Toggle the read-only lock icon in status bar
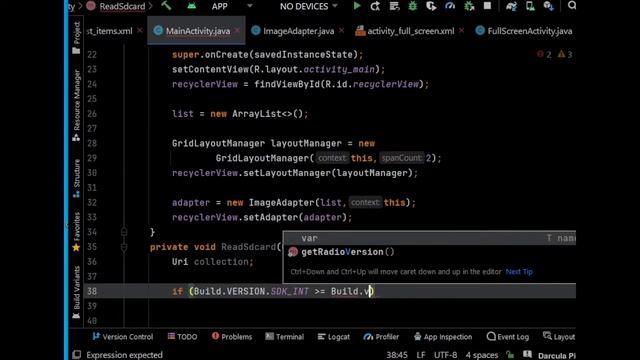This screenshot has height=360, width=640. [x=510, y=355]
